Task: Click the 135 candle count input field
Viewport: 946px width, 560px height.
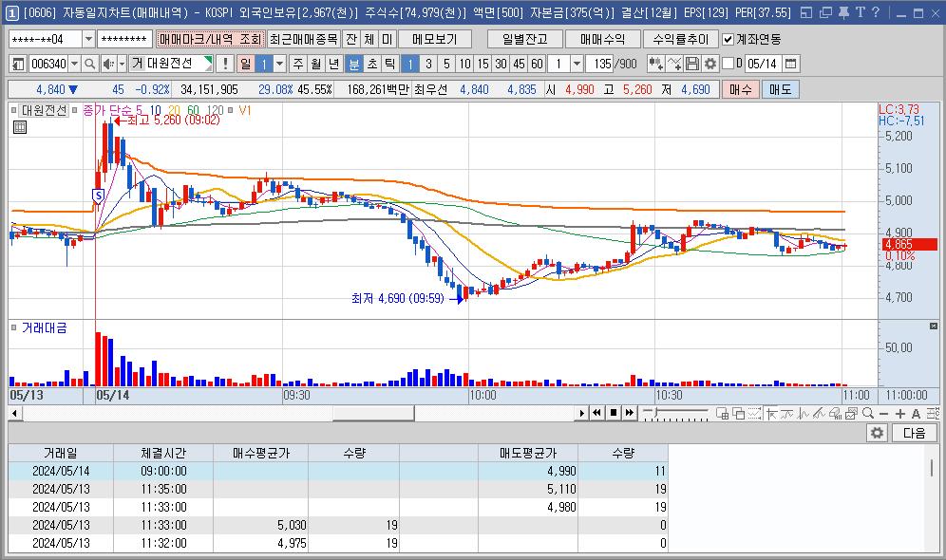Action: 599,64
